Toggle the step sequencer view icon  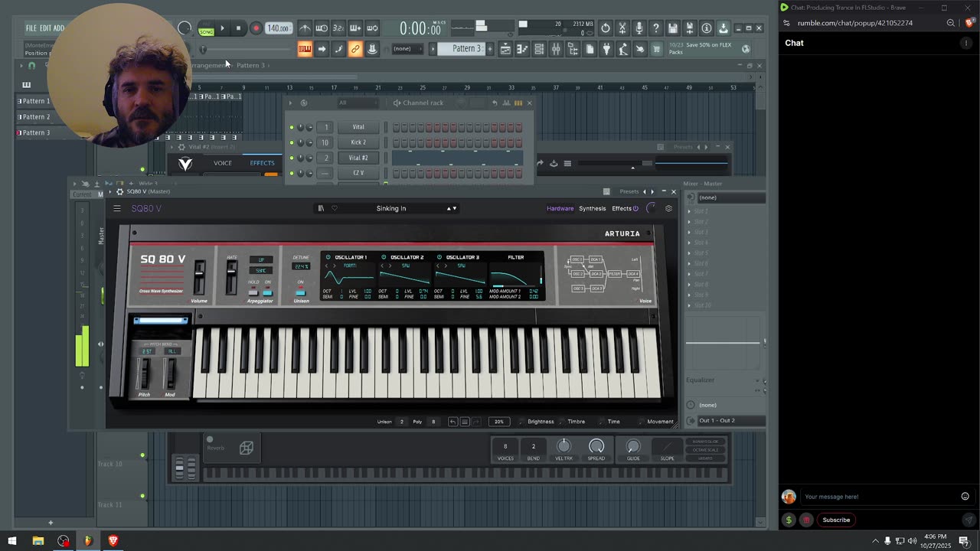tap(518, 103)
